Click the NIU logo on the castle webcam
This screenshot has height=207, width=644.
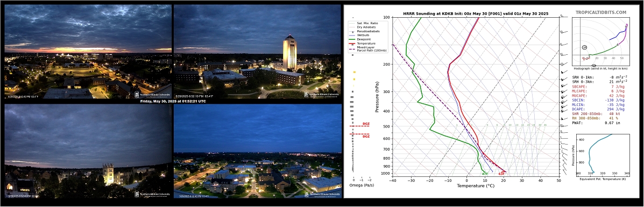click(153, 194)
